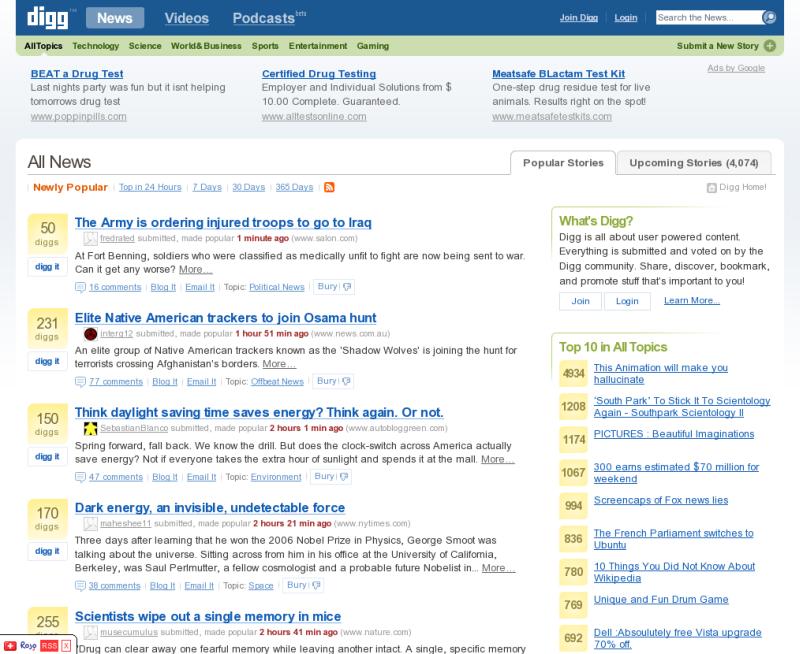Click maheshee11's user avatar icon
Image resolution: width=800 pixels, height=654 pixels.
click(x=90, y=523)
